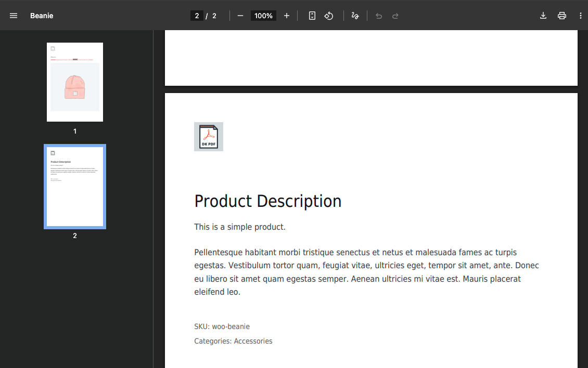Viewport: 588px width, 368px height.
Task: Activate the draw annotation tool
Action: [355, 16]
